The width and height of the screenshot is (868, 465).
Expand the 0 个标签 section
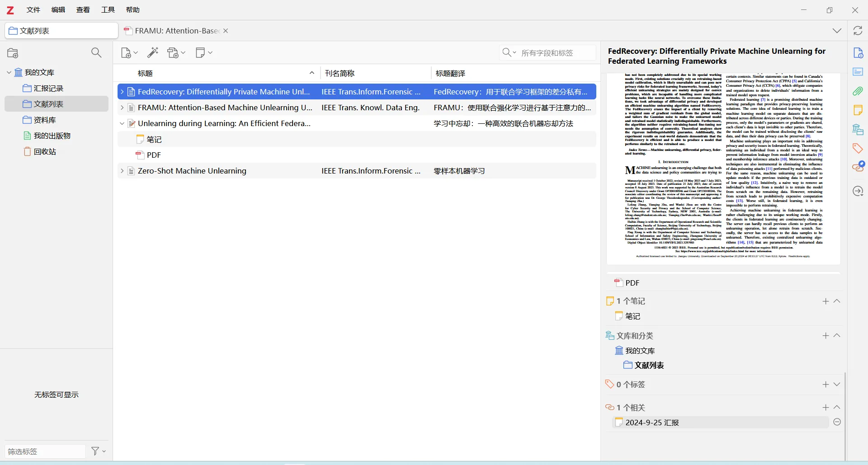[837, 385]
